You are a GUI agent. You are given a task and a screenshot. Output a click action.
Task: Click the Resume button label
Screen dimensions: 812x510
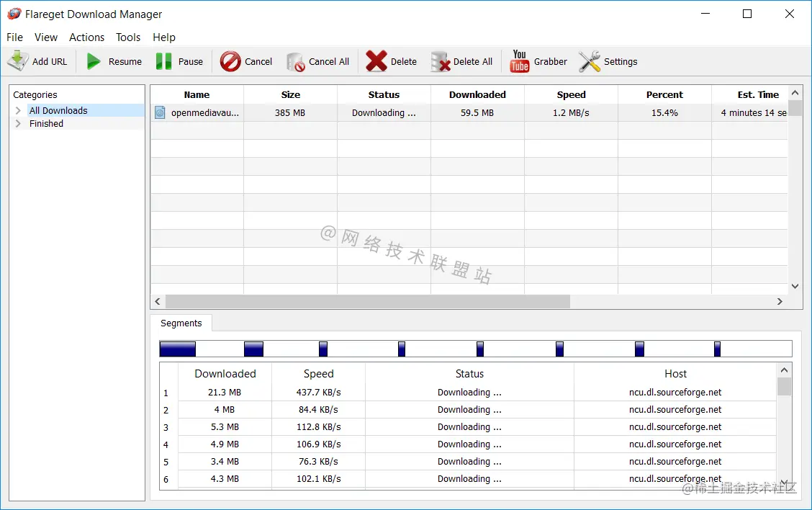125,62
